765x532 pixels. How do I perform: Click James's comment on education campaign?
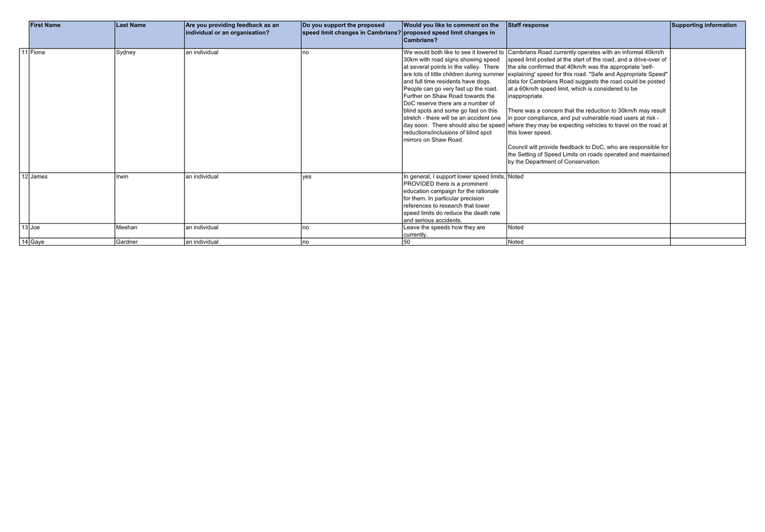(x=454, y=198)
